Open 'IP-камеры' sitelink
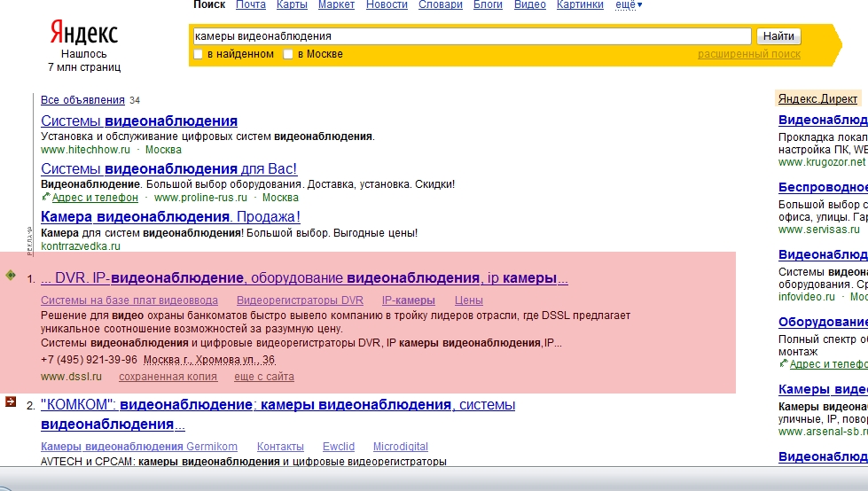Viewport: 868px width, 491px height. 409,300
